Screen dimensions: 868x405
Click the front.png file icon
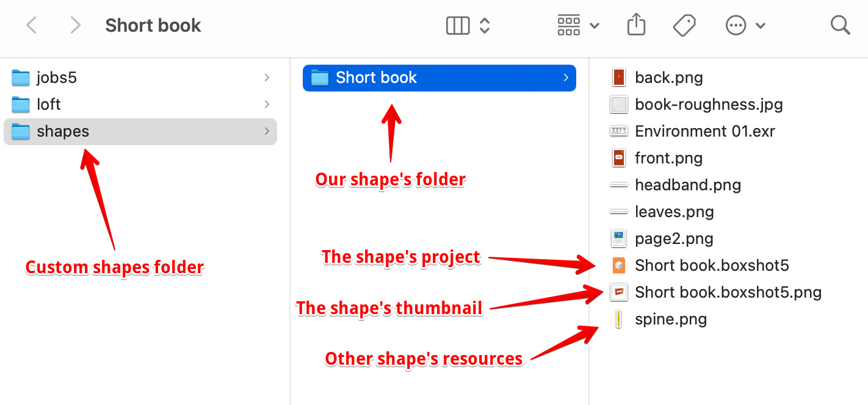pyautogui.click(x=619, y=159)
